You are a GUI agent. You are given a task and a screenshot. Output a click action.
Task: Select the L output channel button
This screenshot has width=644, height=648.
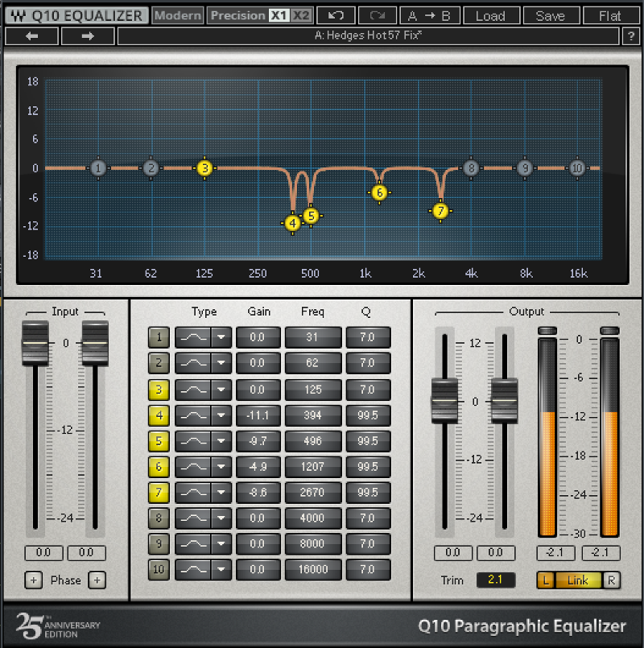pos(546,580)
